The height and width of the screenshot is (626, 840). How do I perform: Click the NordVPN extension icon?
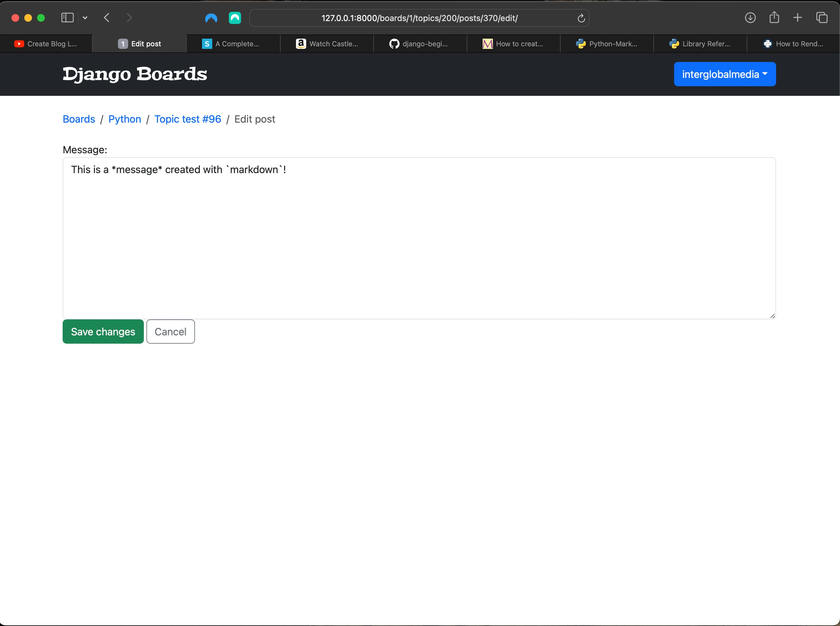click(x=211, y=18)
